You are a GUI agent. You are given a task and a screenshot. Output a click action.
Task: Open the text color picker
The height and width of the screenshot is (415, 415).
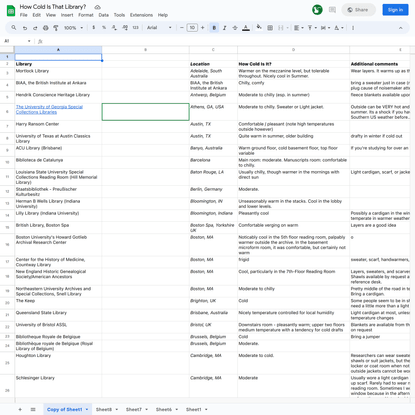pyautogui.click(x=246, y=28)
